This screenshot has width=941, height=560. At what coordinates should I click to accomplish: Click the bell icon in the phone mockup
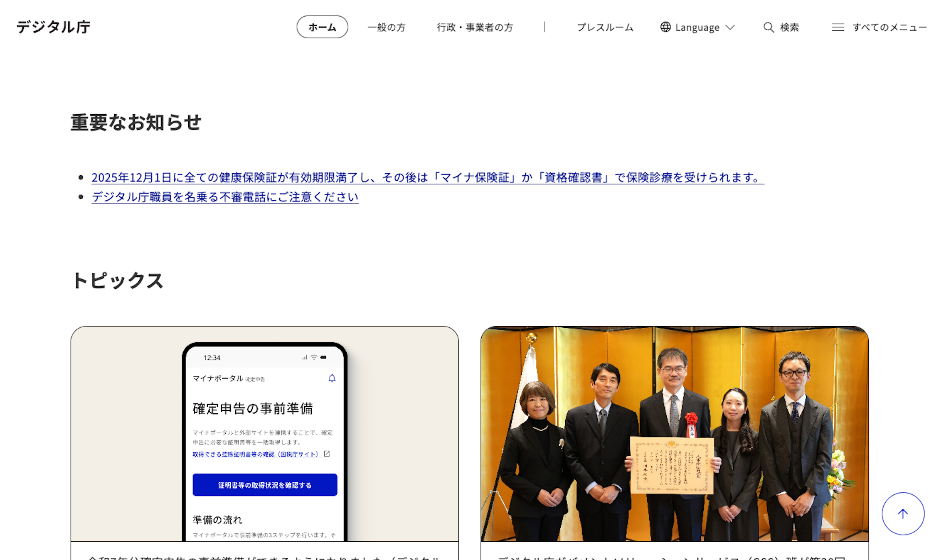coord(332,378)
